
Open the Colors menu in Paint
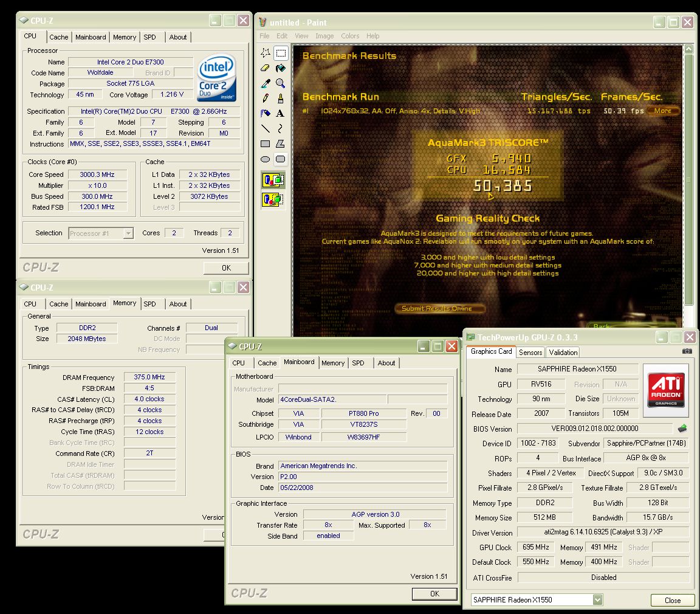click(x=350, y=36)
